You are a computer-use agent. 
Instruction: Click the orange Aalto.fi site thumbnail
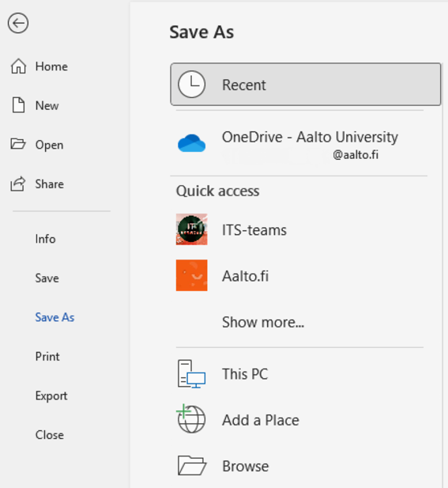coord(191,275)
